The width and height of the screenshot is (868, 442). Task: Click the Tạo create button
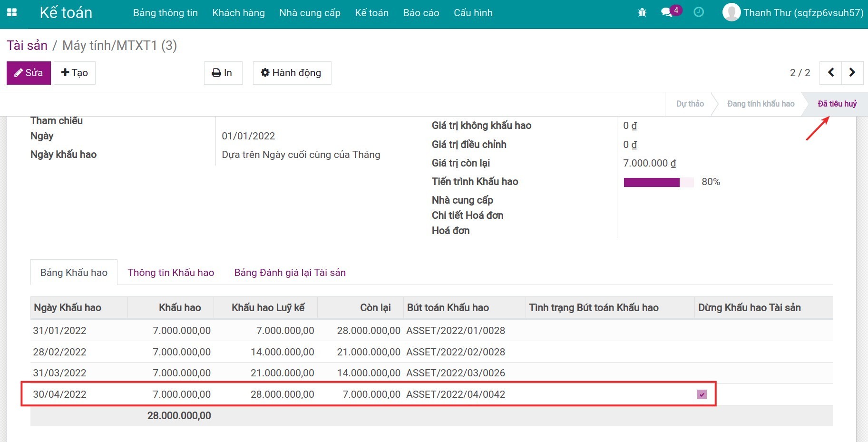pyautogui.click(x=75, y=73)
